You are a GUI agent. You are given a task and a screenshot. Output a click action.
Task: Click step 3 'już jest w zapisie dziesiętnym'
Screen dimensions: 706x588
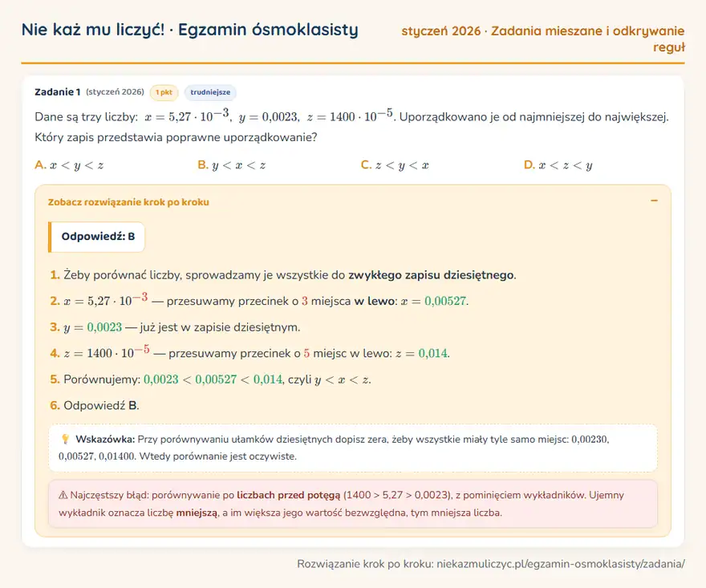pyautogui.click(x=220, y=327)
